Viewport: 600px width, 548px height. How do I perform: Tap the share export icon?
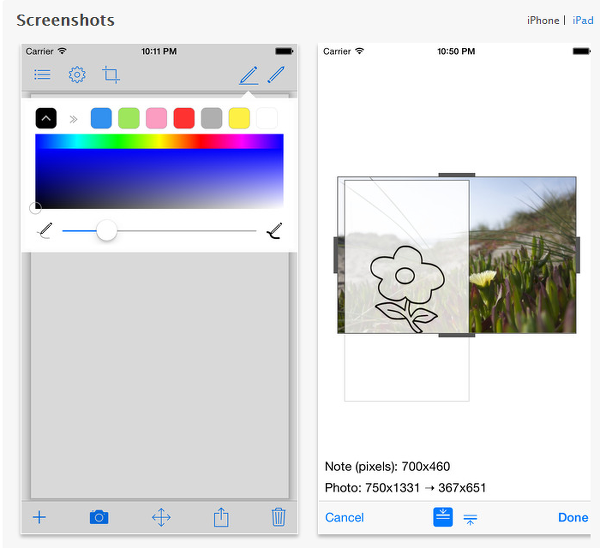[221, 517]
